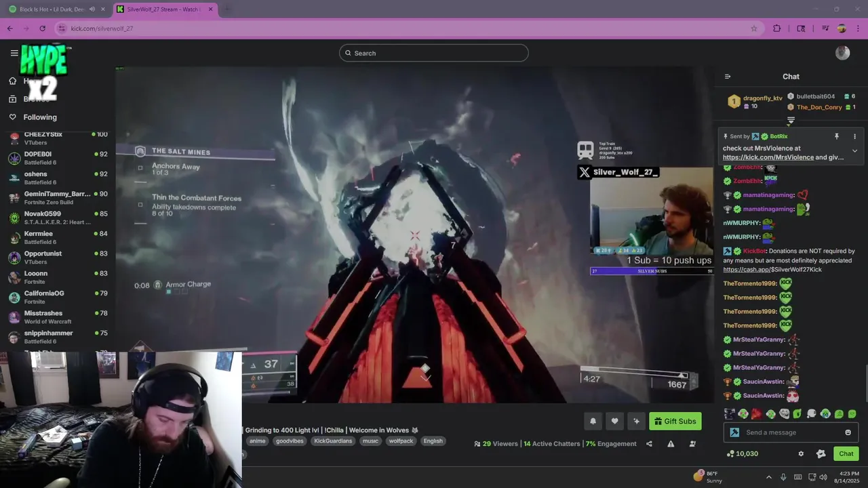
Task: Click the notification bell under the stream
Action: (593, 422)
